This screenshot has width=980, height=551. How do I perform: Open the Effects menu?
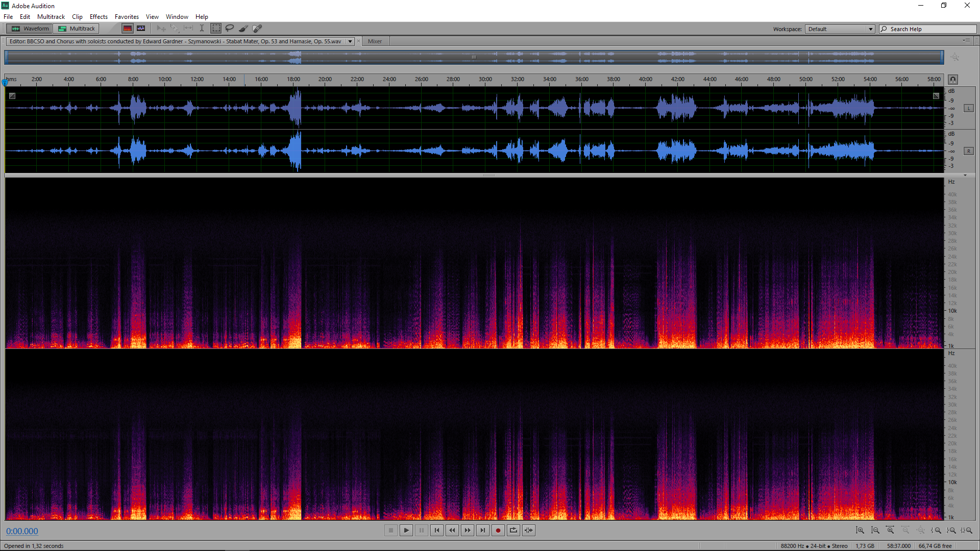click(99, 17)
